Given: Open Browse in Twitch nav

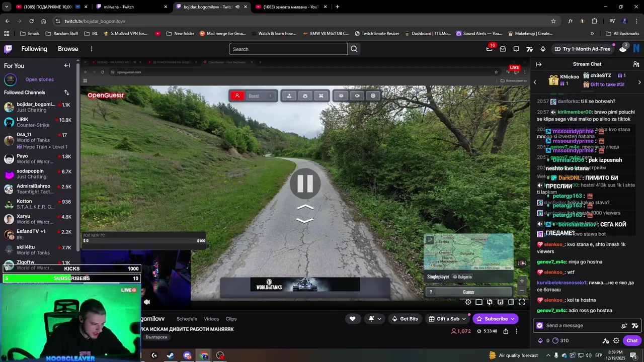Looking at the screenshot, I should pos(68,49).
